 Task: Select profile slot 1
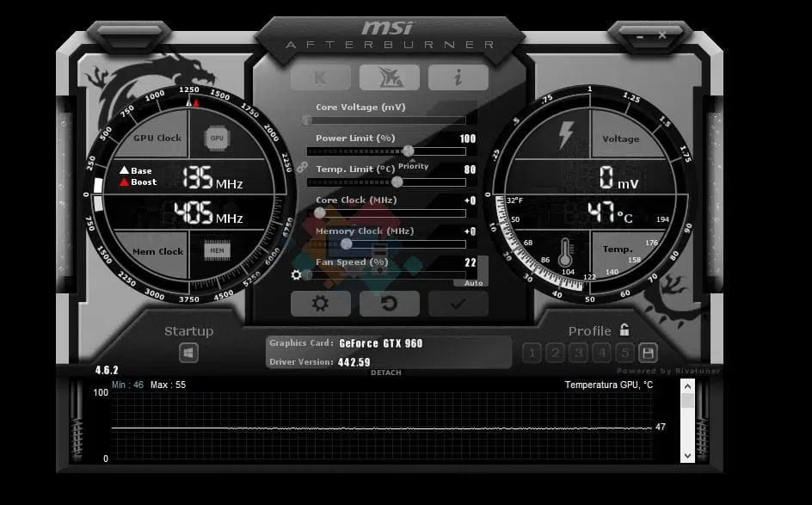tap(532, 354)
